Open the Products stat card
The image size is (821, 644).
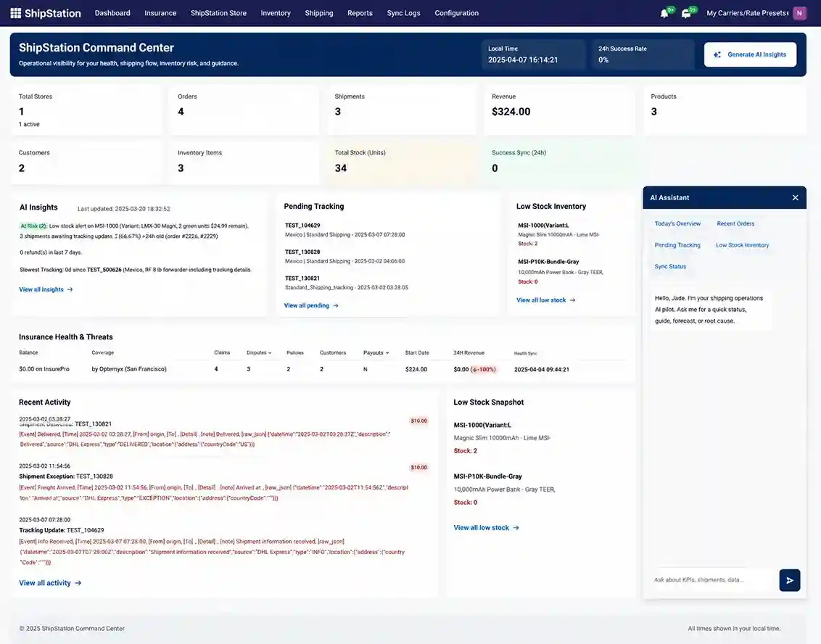[x=725, y=110]
